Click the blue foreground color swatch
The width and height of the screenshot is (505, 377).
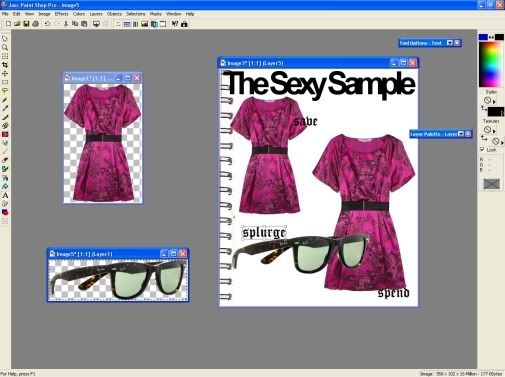point(483,37)
